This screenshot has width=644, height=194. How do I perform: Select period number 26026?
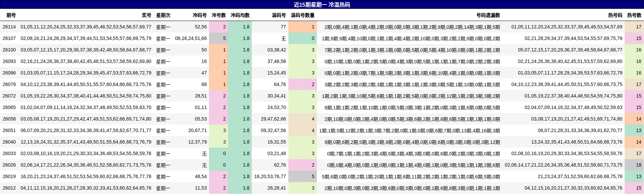[9, 165]
